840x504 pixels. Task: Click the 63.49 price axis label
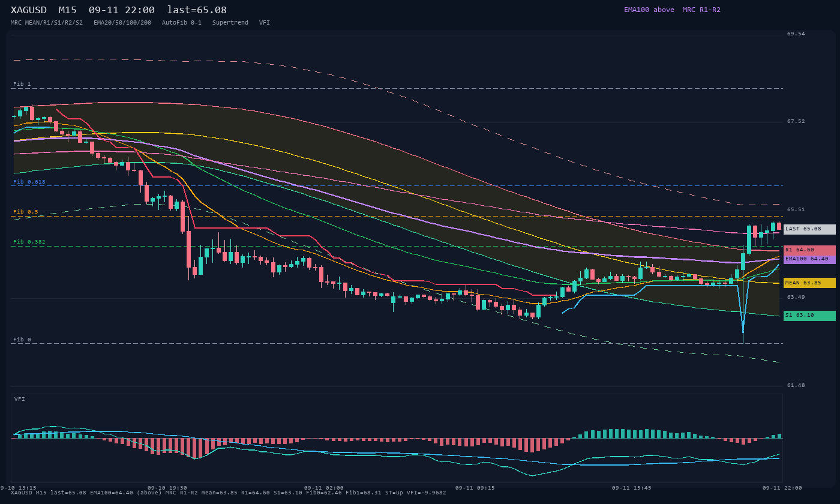[x=796, y=297]
